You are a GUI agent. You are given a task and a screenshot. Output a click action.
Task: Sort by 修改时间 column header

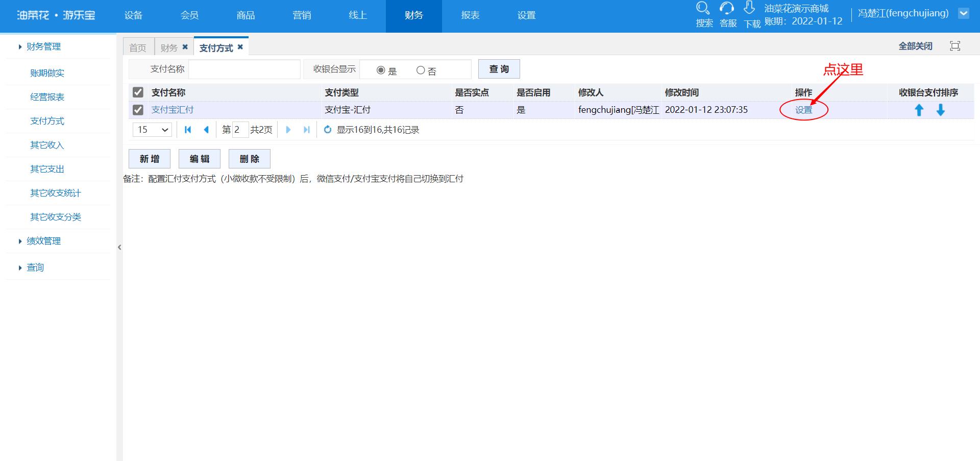[x=681, y=92]
